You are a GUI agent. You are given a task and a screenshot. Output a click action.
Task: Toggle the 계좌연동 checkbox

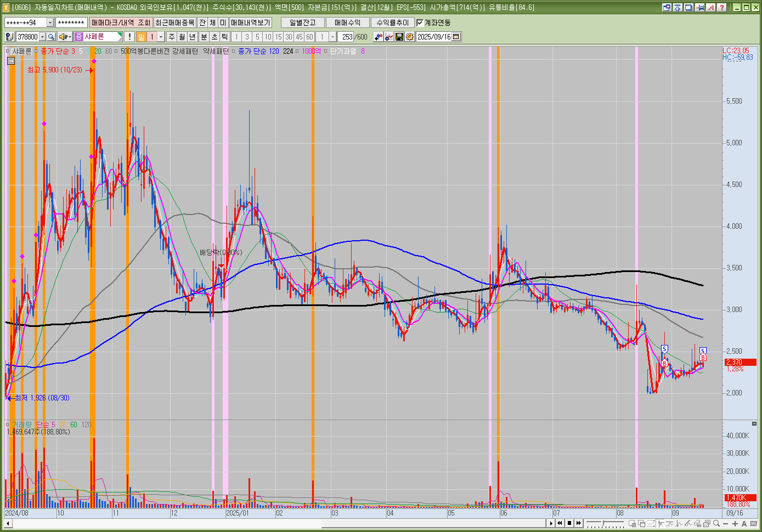pos(420,22)
